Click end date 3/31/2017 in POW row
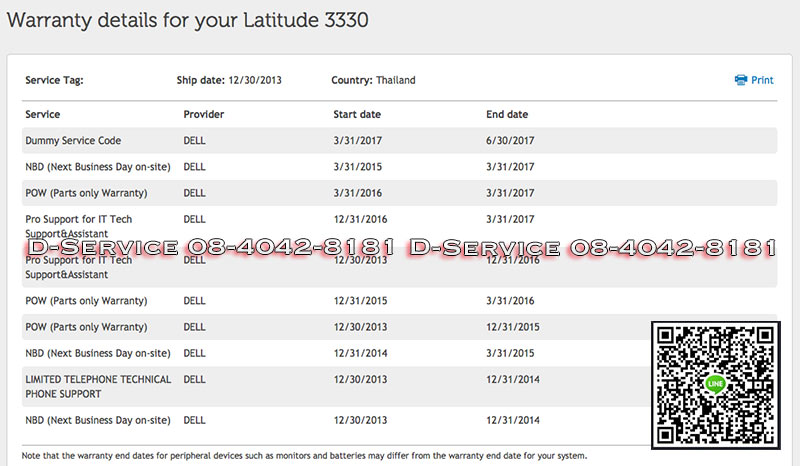The image size is (800, 466). coord(510,193)
